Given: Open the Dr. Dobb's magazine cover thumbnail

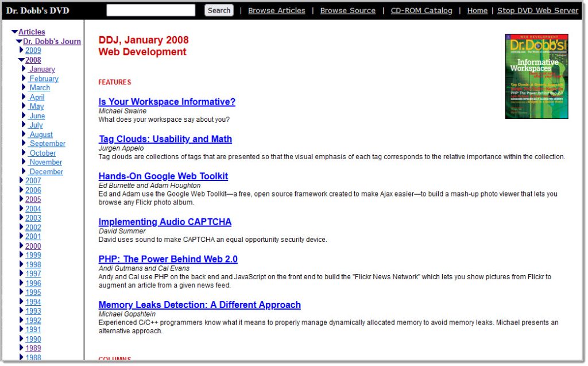Looking at the screenshot, I should (x=536, y=76).
